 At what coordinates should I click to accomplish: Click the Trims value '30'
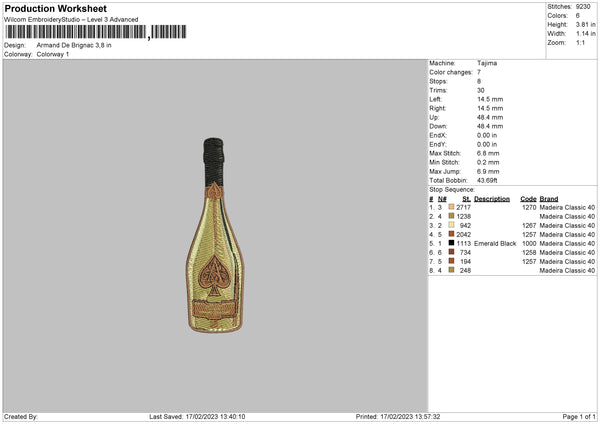[x=481, y=90]
